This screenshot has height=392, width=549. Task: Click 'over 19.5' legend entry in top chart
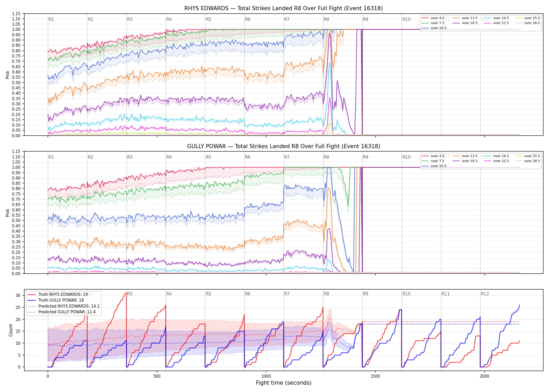496,18
